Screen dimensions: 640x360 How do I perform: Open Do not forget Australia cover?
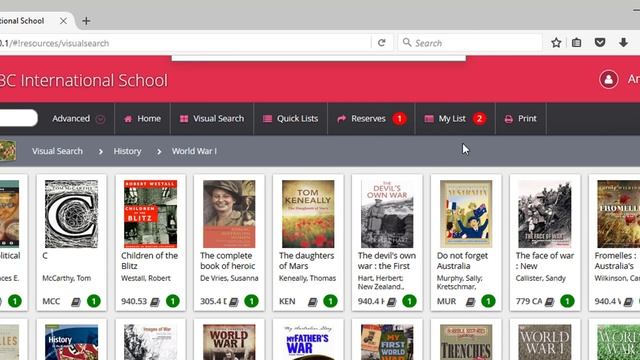pos(466,214)
